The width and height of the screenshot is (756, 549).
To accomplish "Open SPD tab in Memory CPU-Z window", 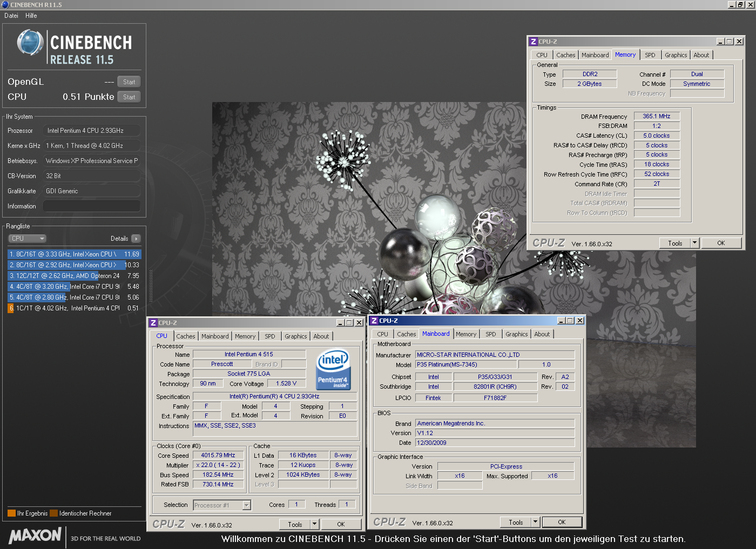I will pos(650,55).
